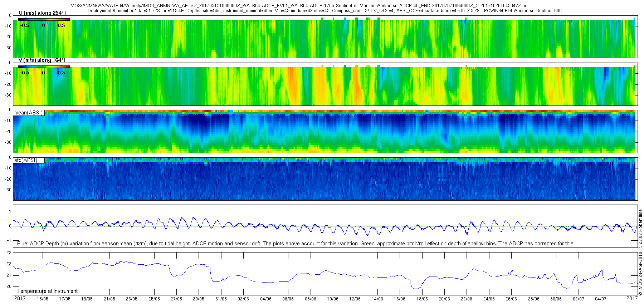Select the 'mean(ABSI)' panel label
The image size is (644, 304).
pyautogui.click(x=28, y=113)
